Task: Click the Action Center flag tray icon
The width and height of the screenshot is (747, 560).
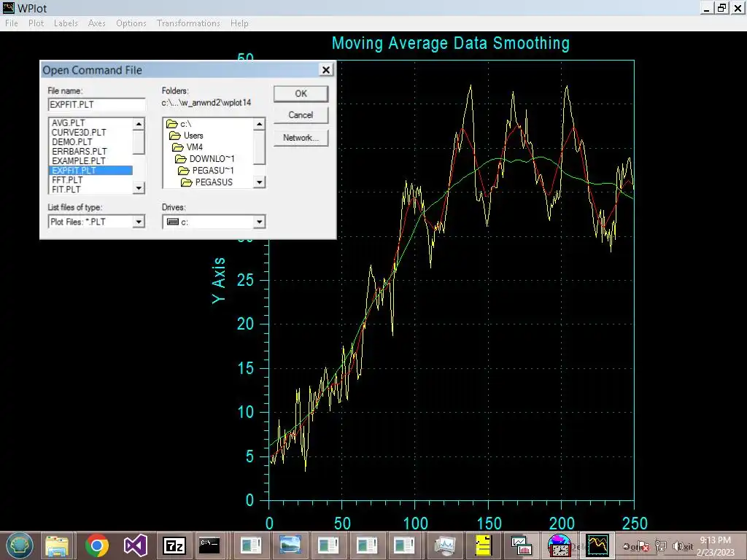Action: click(642, 546)
